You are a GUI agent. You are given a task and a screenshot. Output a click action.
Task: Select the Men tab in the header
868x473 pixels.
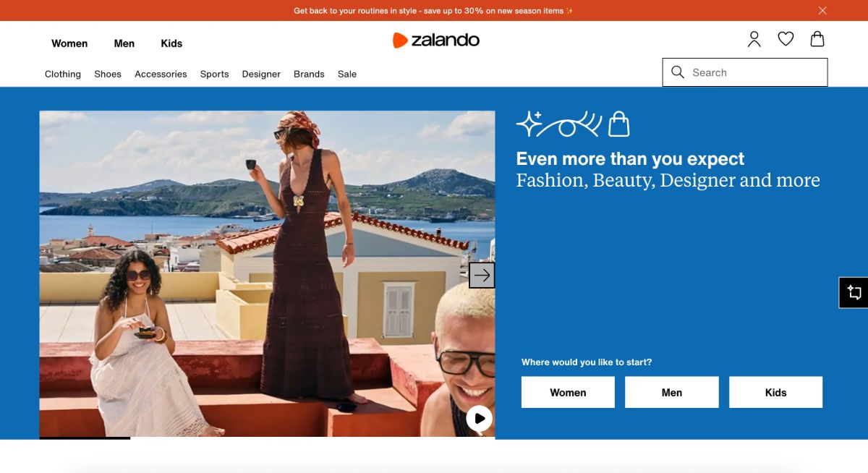pos(124,43)
